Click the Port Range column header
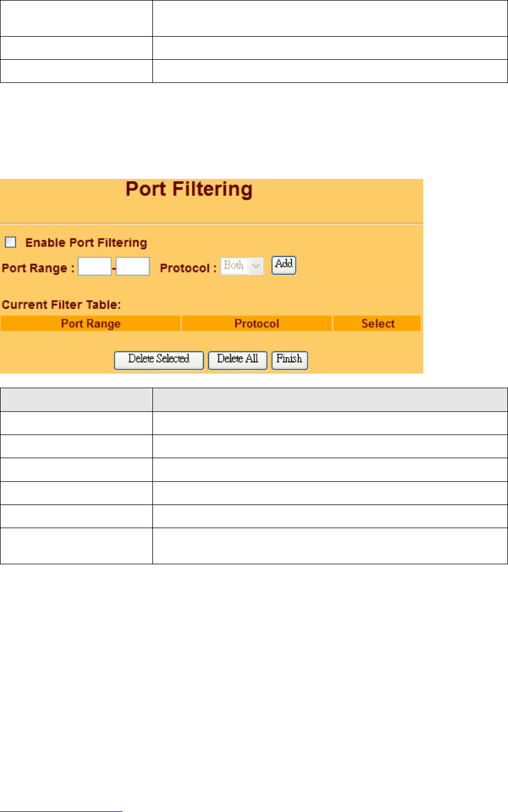 tap(91, 323)
